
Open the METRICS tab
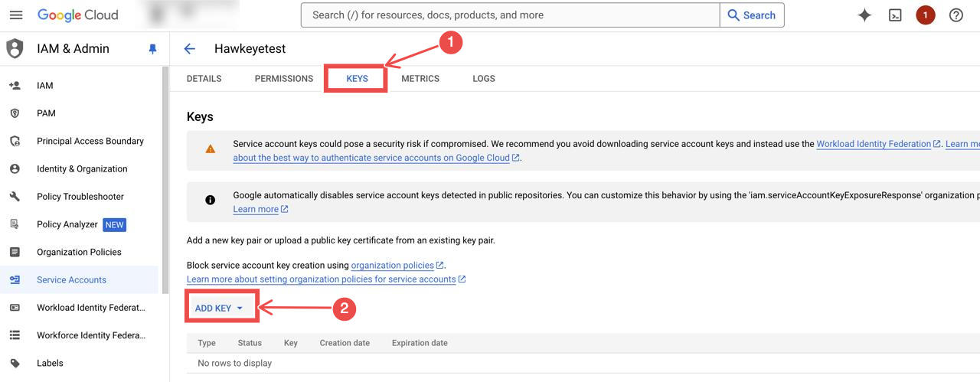pos(420,79)
